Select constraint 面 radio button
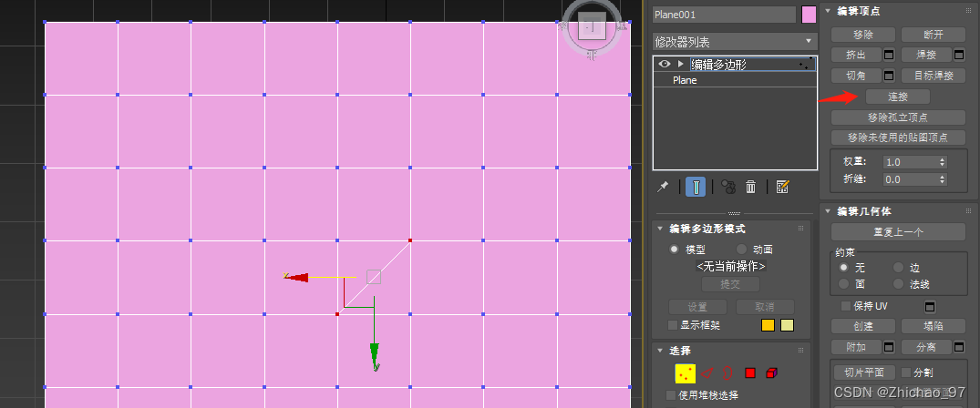Screen dimensions: 980x408 pyautogui.click(x=844, y=283)
